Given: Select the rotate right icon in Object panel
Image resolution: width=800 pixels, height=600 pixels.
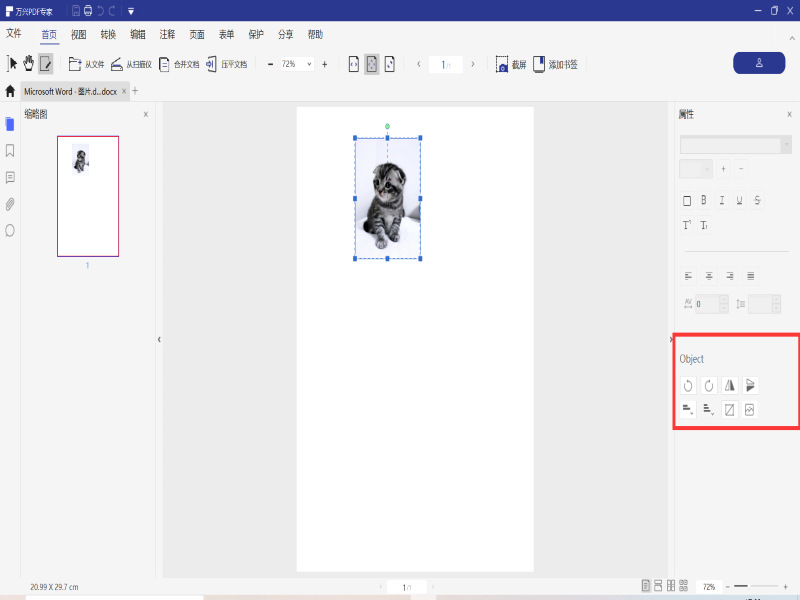Looking at the screenshot, I should click(708, 385).
